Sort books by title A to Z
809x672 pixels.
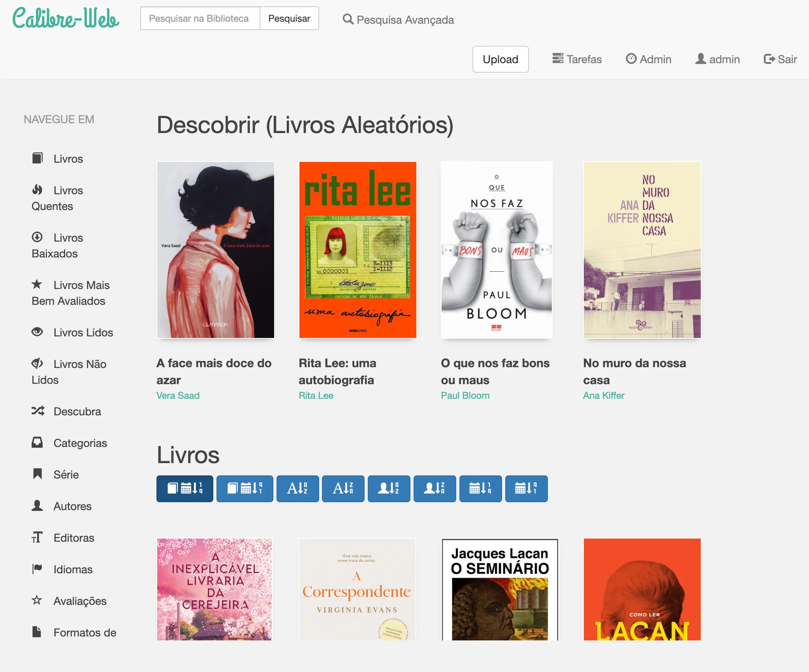[x=297, y=488]
